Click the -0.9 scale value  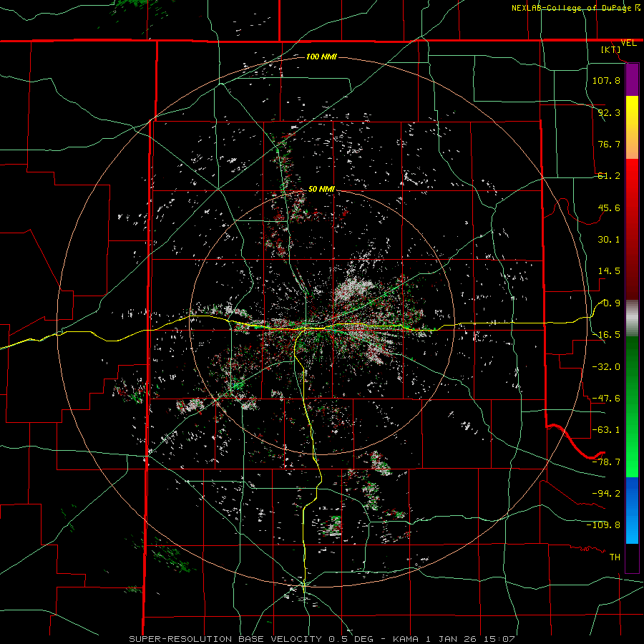click(x=610, y=303)
